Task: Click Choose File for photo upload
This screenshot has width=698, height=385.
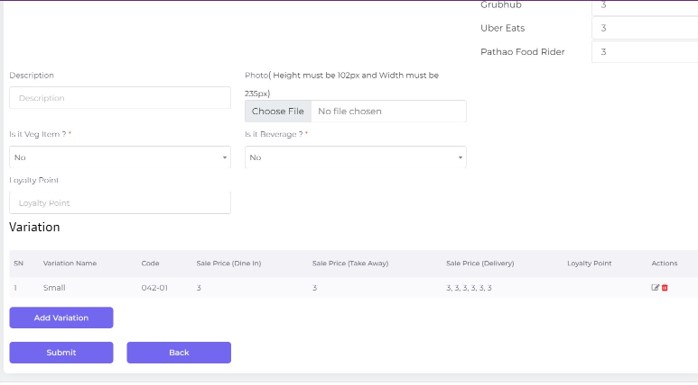Action: coord(278,111)
